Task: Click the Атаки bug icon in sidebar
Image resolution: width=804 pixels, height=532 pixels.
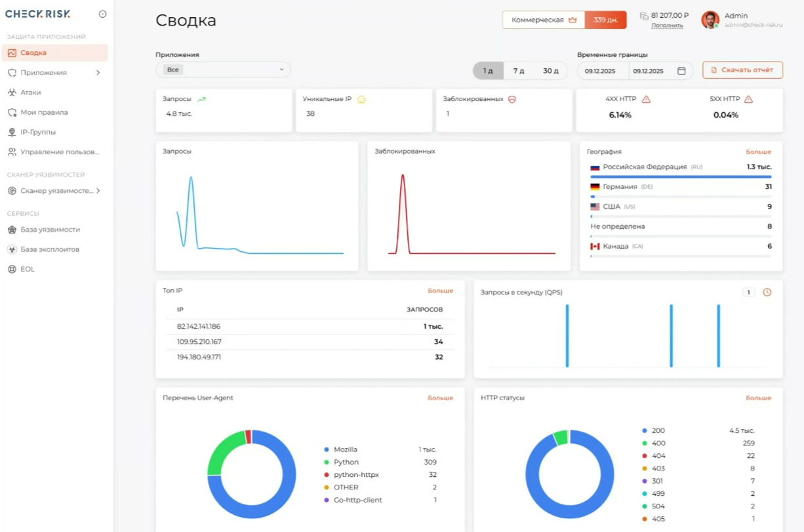Action: click(x=12, y=92)
